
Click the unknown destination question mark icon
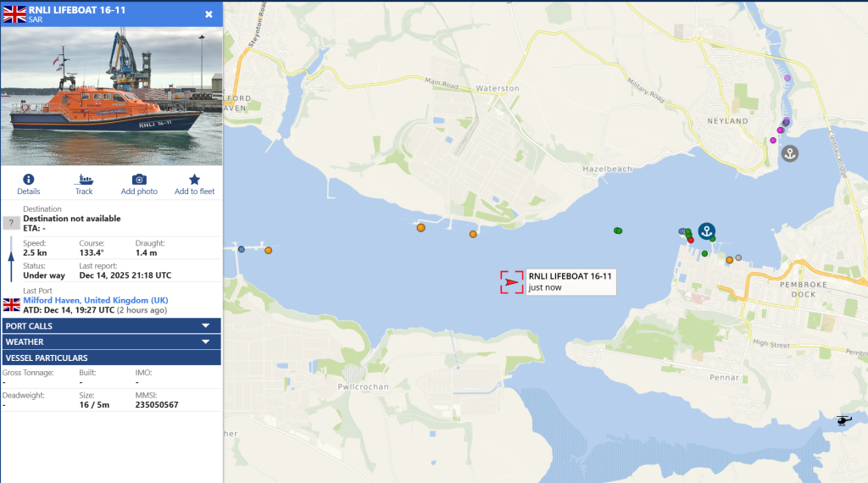coord(12,223)
